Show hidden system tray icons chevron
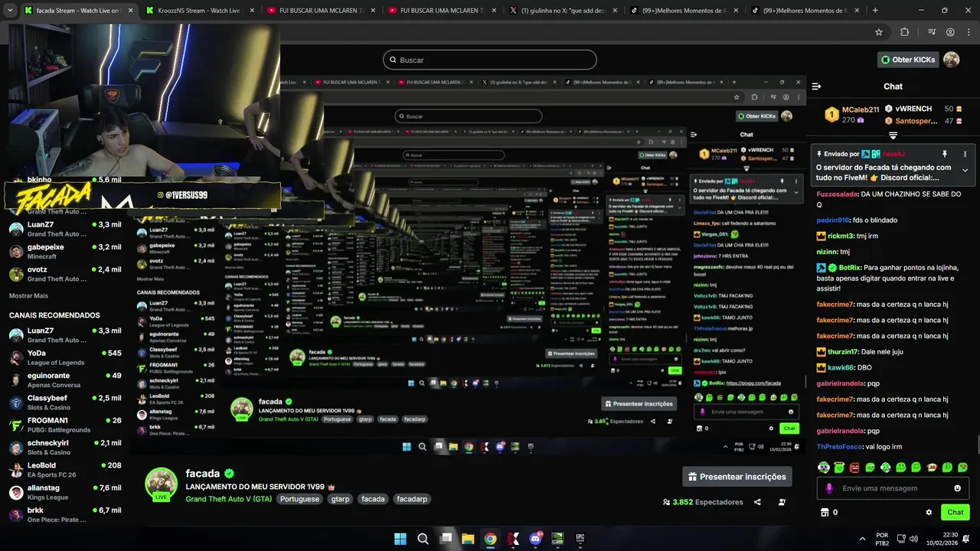 (x=862, y=539)
